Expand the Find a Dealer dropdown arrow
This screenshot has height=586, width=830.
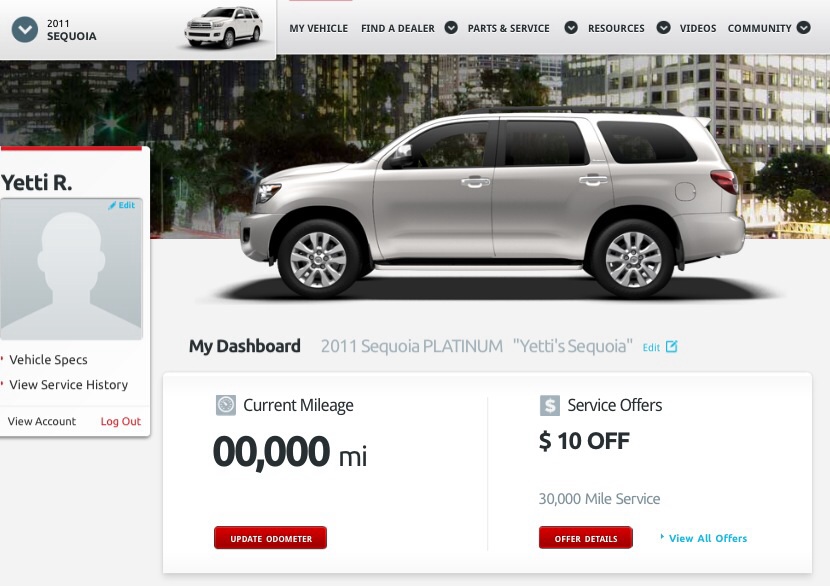click(451, 28)
